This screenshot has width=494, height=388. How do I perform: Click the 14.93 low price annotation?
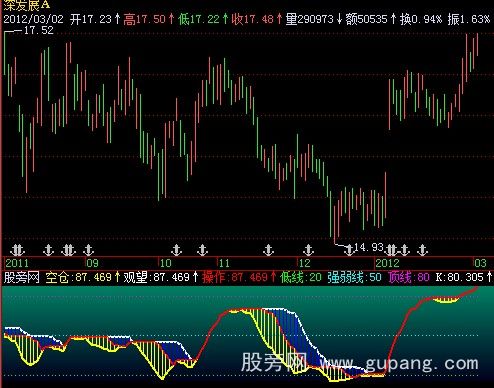pos(369,247)
